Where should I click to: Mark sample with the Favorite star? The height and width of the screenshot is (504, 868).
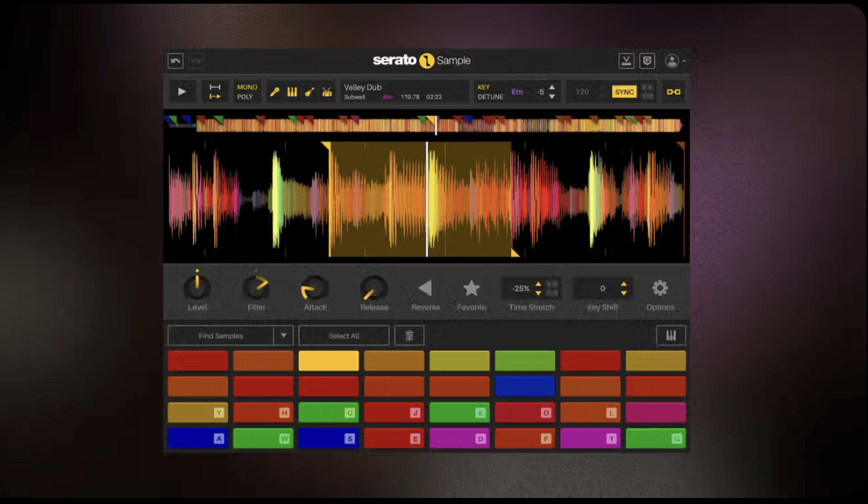[471, 288]
